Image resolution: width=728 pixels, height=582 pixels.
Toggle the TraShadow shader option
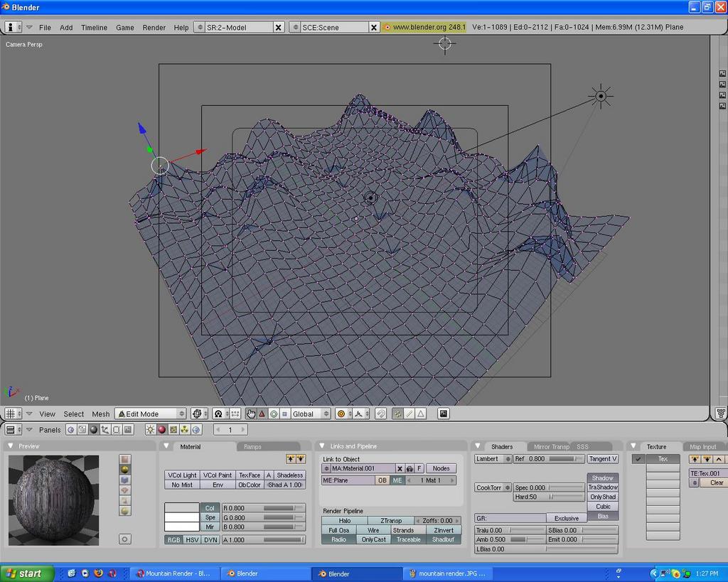tap(603, 487)
